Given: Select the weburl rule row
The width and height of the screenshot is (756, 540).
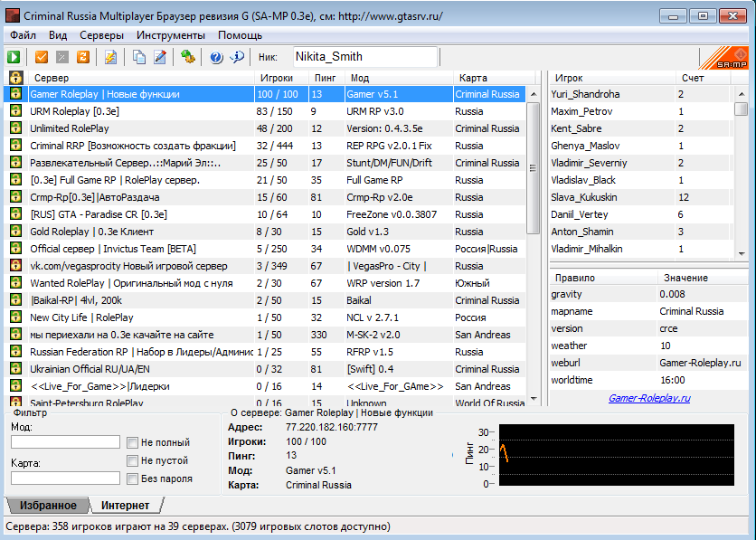Looking at the screenshot, I should click(648, 363).
